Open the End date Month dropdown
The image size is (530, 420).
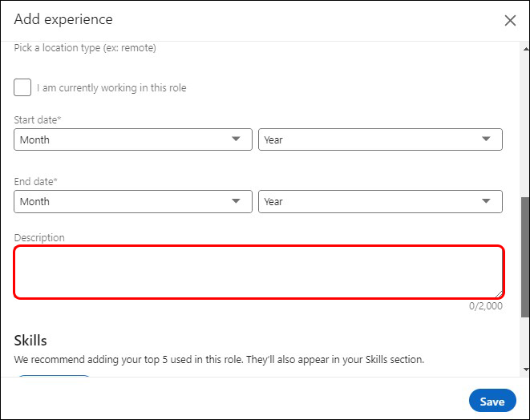133,201
